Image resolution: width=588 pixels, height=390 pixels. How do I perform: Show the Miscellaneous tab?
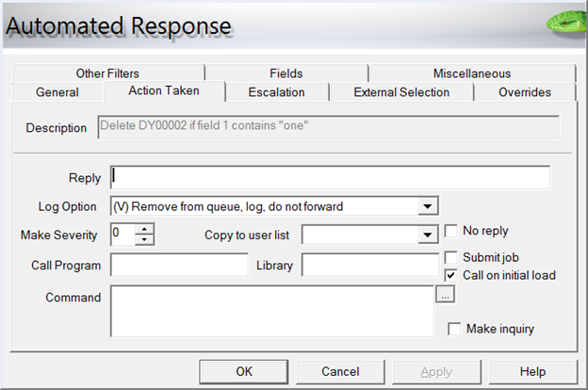click(x=471, y=73)
